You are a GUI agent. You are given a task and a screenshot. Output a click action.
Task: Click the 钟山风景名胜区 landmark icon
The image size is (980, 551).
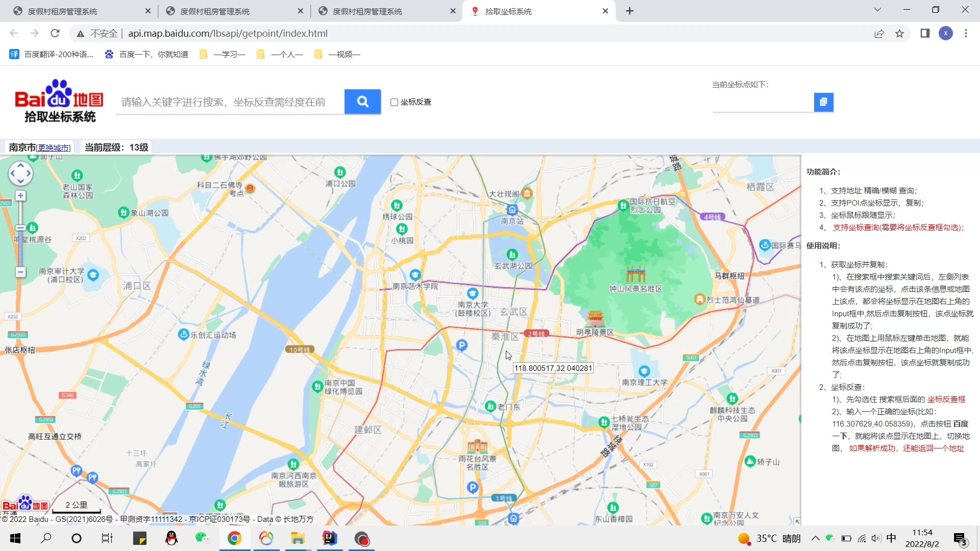[635, 273]
